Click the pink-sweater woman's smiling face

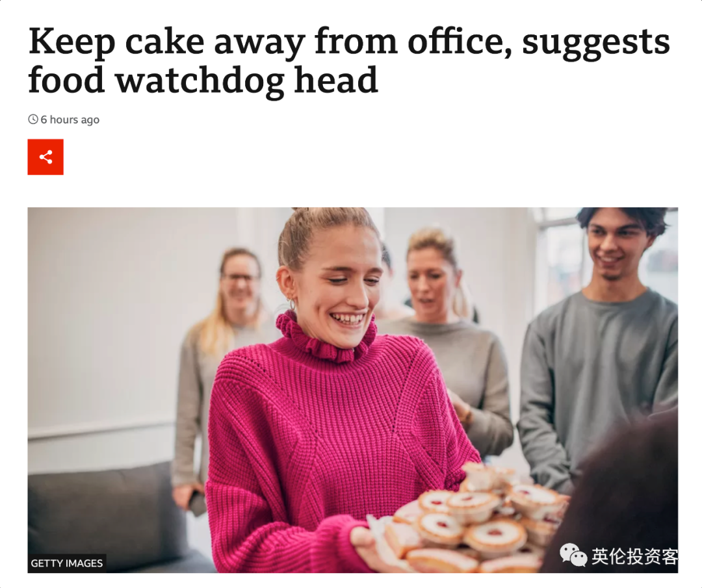tap(340, 287)
